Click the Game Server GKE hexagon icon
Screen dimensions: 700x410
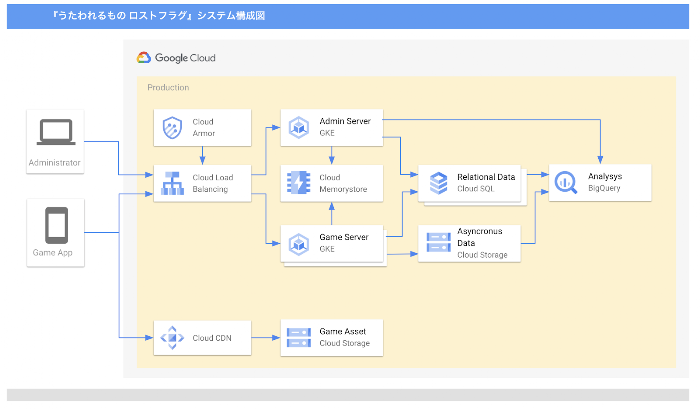[299, 244]
